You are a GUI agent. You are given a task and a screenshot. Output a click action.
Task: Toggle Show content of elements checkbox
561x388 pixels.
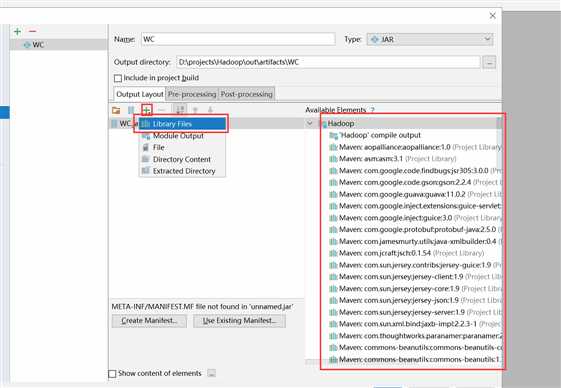[112, 374]
